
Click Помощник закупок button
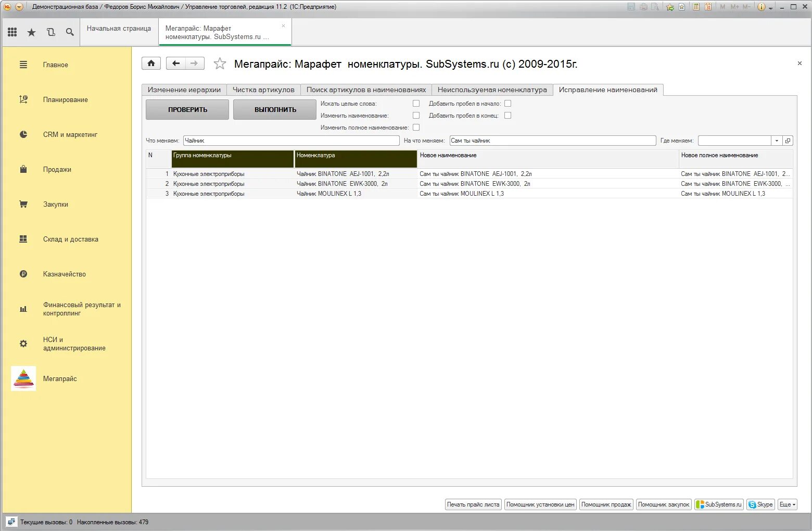(664, 504)
